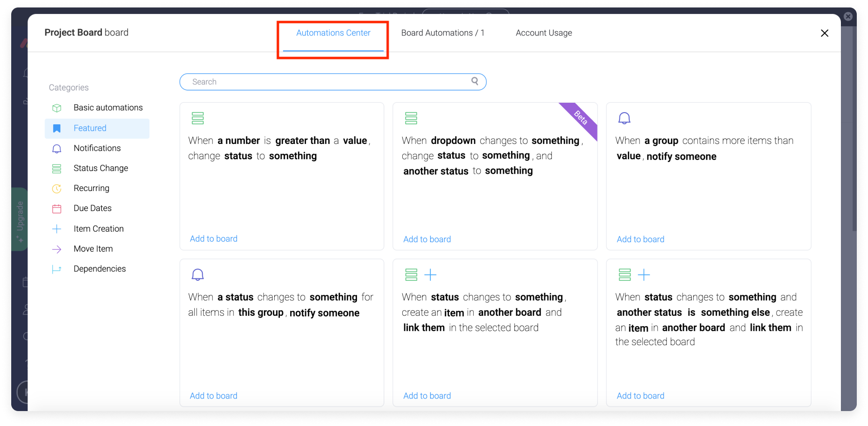Click the status icon on the 'something else' card
The image size is (868, 426).
point(625,275)
